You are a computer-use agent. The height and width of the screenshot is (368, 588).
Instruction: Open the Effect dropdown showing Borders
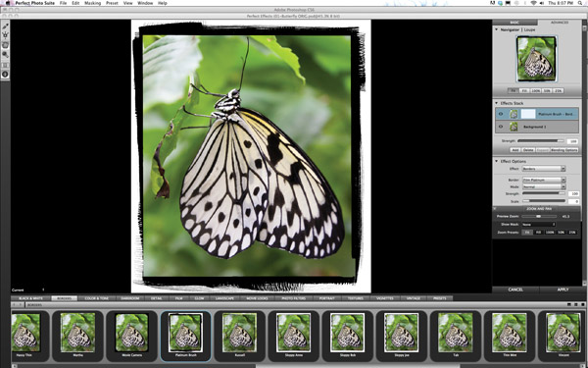point(543,169)
